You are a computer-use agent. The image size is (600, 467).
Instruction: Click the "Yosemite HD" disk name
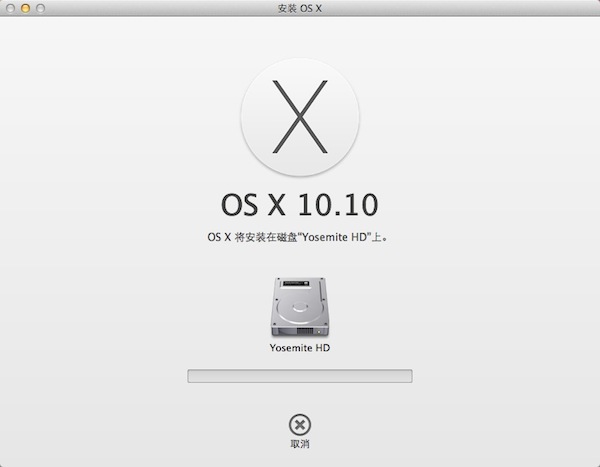pos(300,348)
